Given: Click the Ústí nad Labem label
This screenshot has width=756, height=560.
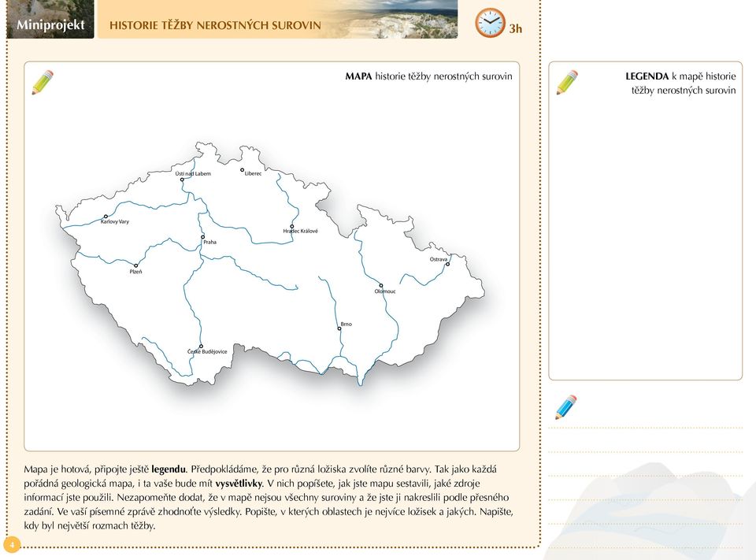Looking at the screenshot, I should [193, 173].
